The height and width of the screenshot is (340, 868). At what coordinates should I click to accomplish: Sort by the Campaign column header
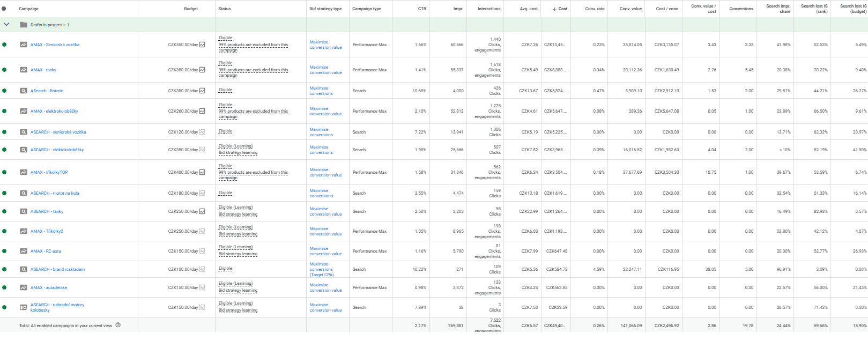[x=28, y=9]
